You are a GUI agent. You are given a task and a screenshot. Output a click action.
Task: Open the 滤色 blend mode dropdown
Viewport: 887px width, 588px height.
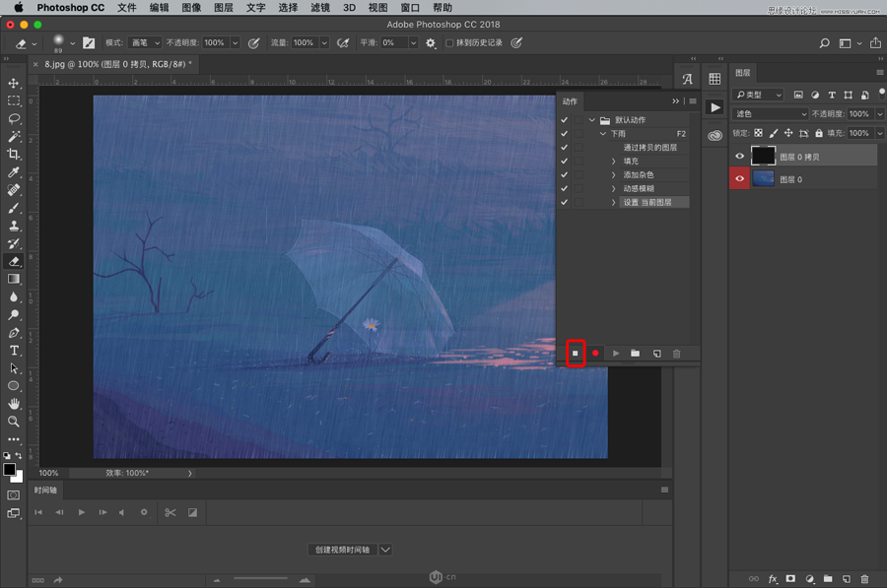coord(771,114)
